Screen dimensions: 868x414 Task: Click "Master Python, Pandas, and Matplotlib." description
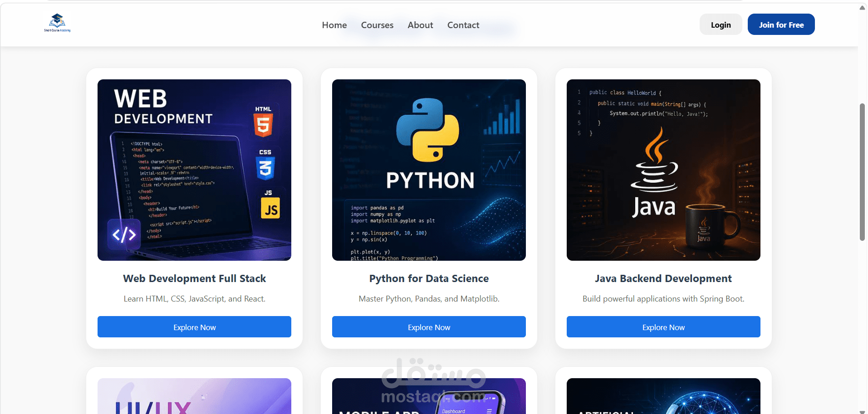click(x=429, y=299)
